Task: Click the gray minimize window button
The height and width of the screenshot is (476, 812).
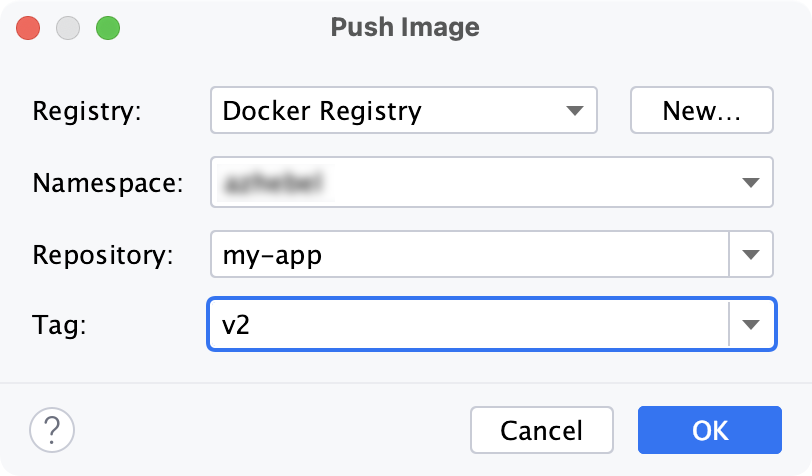Action: 68,27
